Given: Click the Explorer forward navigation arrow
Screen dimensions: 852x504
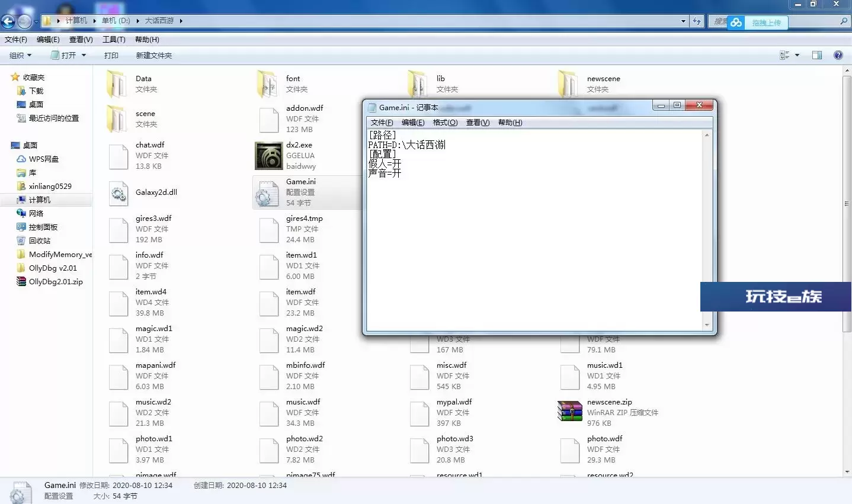Looking at the screenshot, I should [24, 22].
